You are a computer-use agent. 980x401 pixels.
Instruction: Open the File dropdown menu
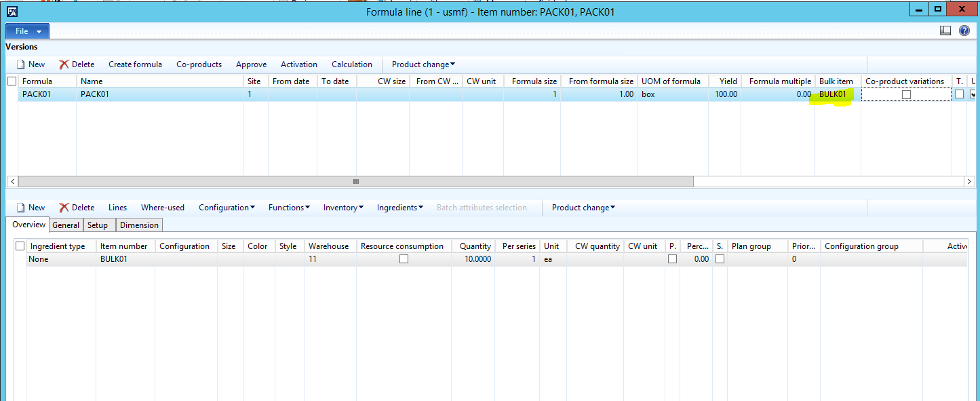click(x=27, y=31)
